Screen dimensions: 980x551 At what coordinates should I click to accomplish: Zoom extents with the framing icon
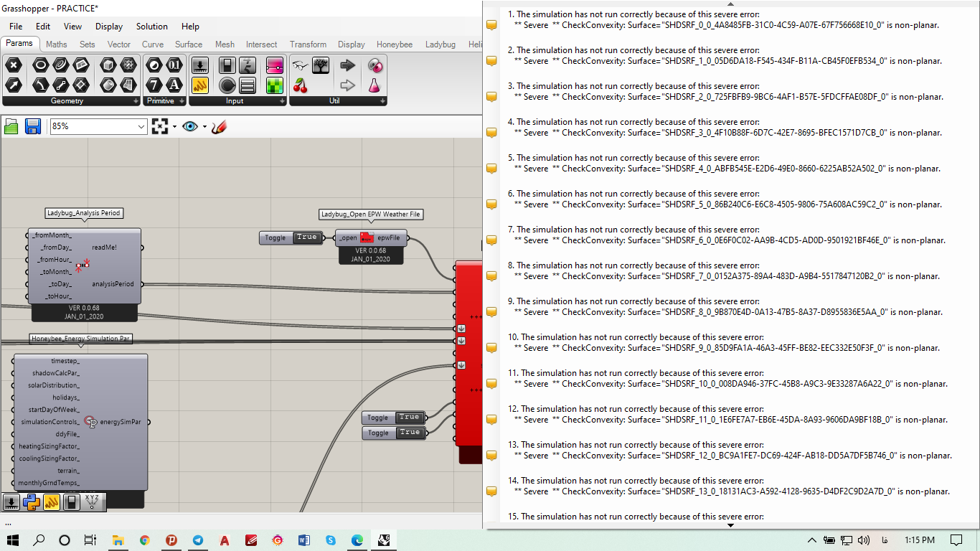click(x=159, y=127)
